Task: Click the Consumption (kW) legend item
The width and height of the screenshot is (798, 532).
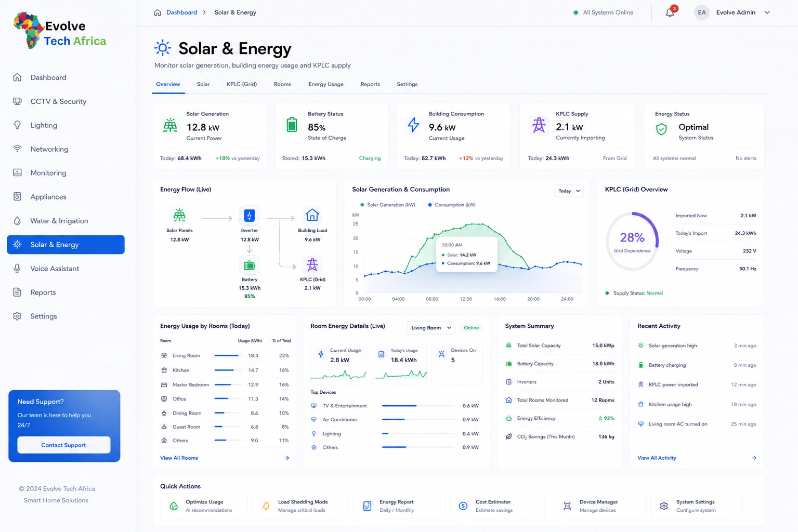Action: 452,205
